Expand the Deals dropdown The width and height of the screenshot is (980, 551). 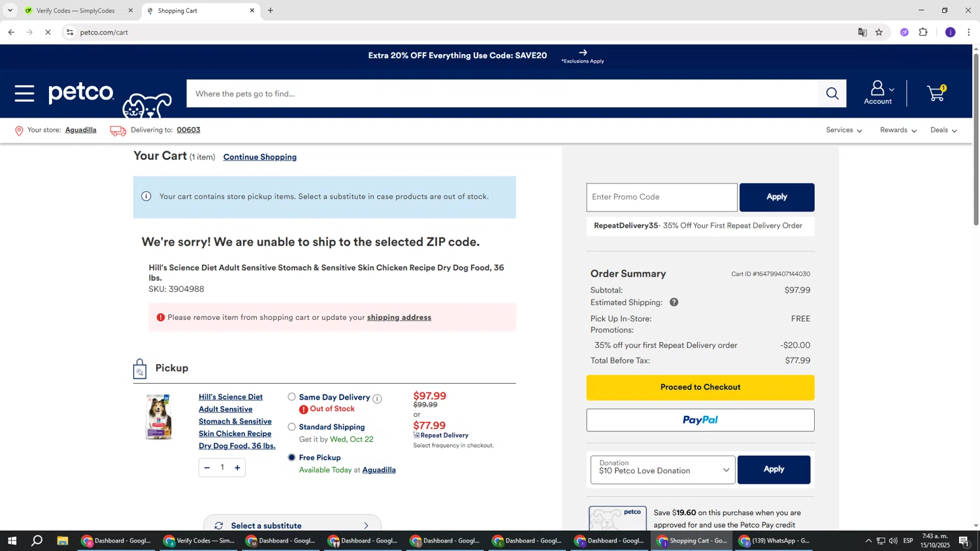pos(944,130)
